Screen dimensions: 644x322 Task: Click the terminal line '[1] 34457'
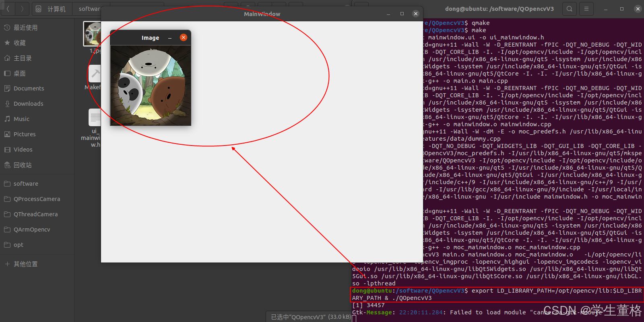click(368, 305)
